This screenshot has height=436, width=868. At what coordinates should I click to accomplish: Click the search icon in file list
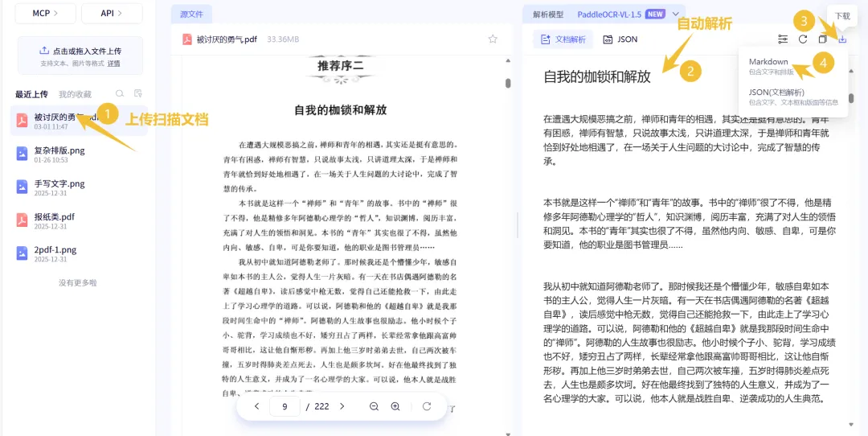(120, 93)
